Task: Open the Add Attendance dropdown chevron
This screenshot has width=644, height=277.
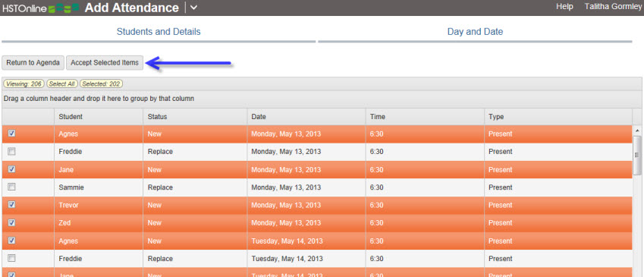Action: (194, 8)
